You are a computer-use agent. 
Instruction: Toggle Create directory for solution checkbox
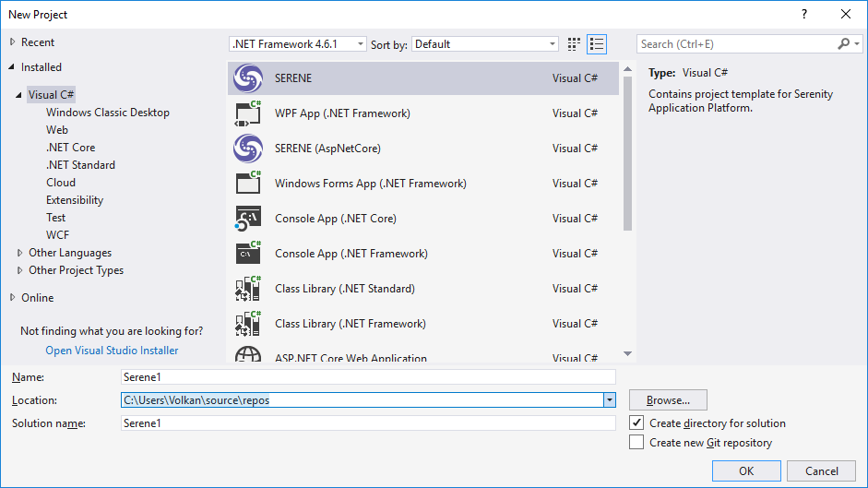pos(636,423)
